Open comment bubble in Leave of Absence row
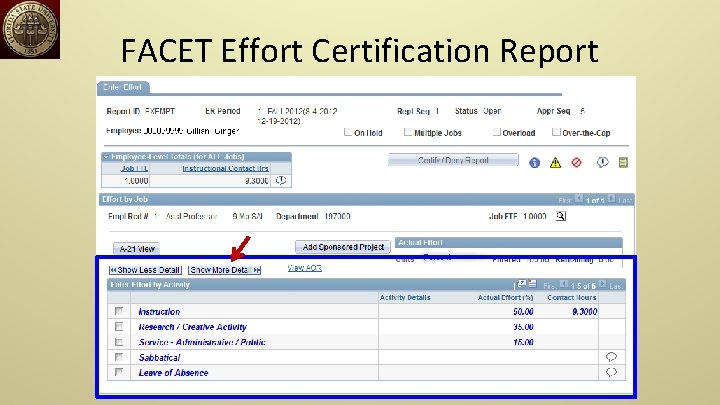Image resolution: width=720 pixels, height=405 pixels. click(x=611, y=372)
